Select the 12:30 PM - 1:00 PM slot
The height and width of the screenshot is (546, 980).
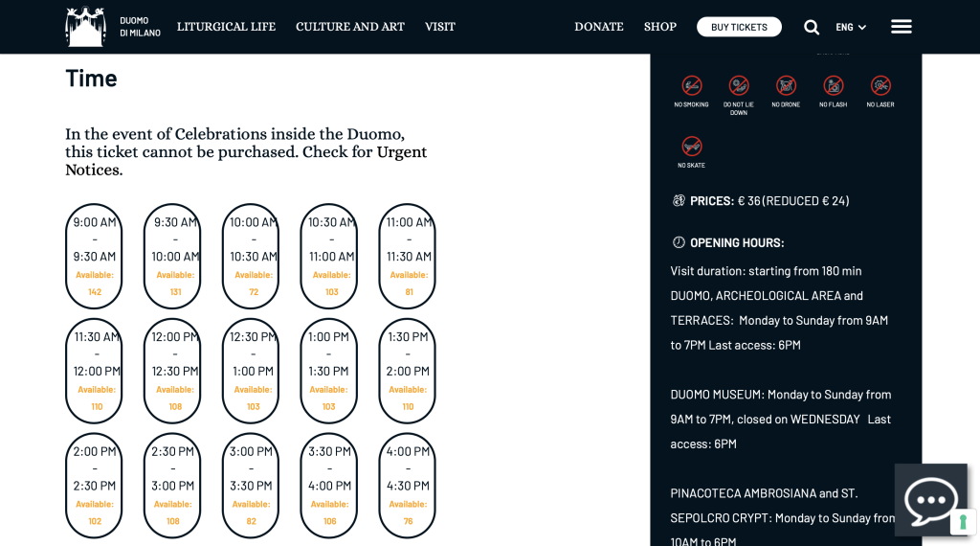click(251, 371)
